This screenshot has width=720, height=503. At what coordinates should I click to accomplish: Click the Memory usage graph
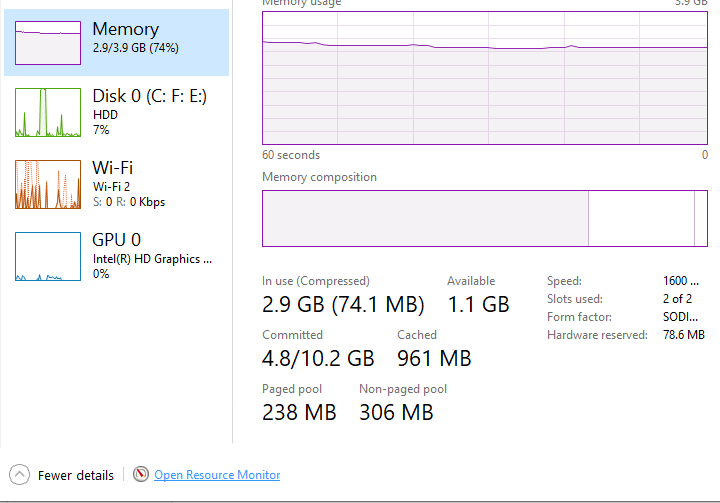tap(484, 78)
